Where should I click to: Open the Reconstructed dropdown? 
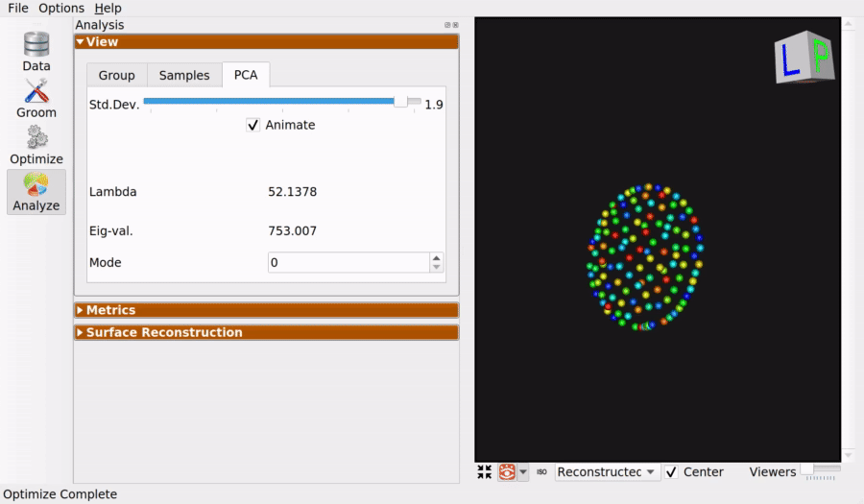607,472
